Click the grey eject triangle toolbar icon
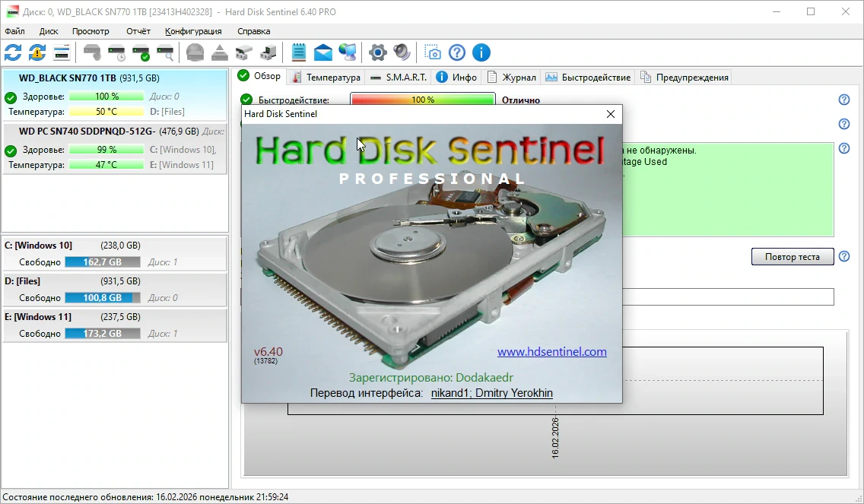 click(x=219, y=53)
